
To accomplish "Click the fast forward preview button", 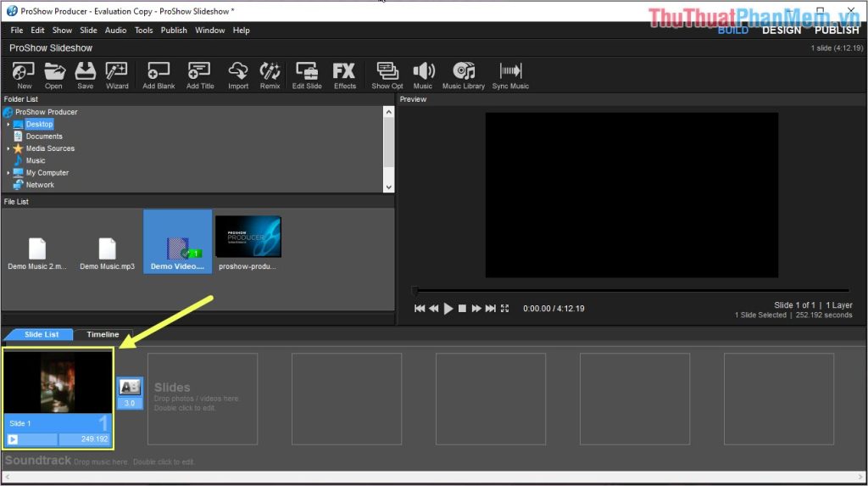I will (x=476, y=309).
